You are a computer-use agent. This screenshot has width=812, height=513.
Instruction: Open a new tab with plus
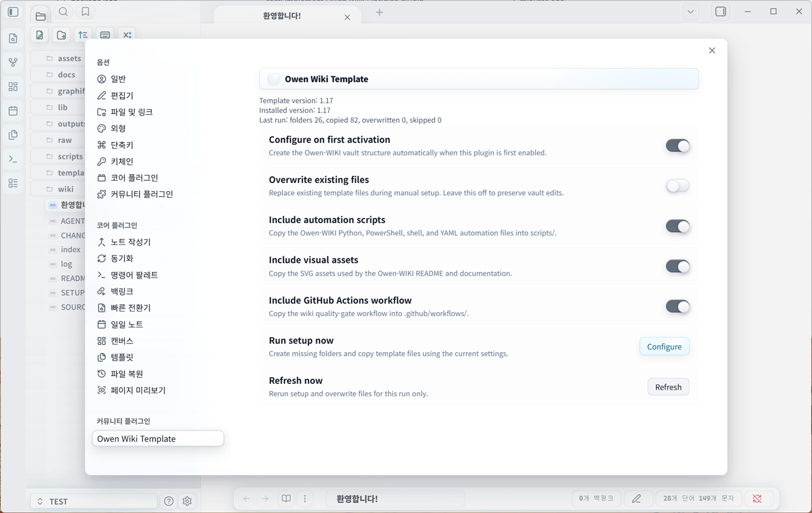click(380, 12)
